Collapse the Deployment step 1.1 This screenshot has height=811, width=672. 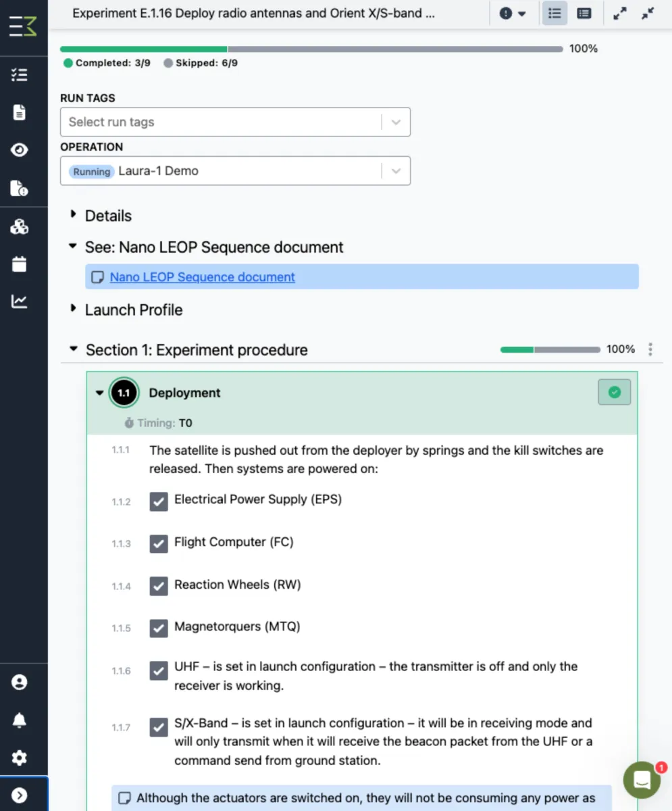100,393
